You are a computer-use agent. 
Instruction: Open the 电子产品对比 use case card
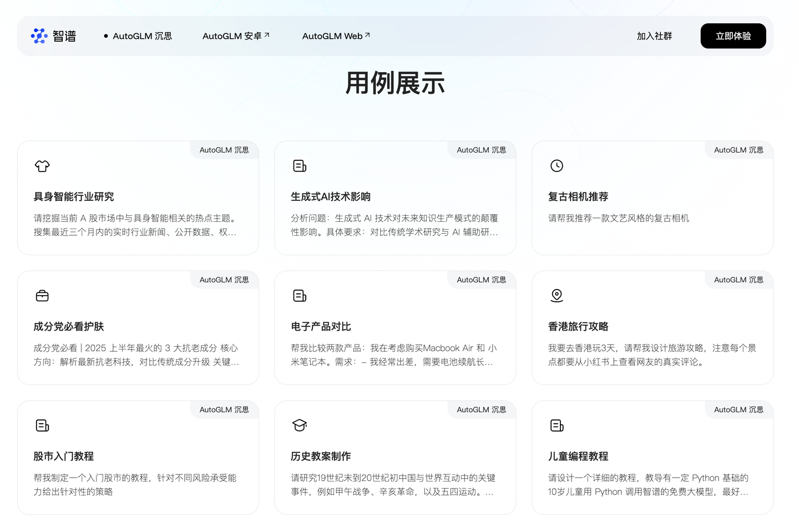[x=395, y=327]
